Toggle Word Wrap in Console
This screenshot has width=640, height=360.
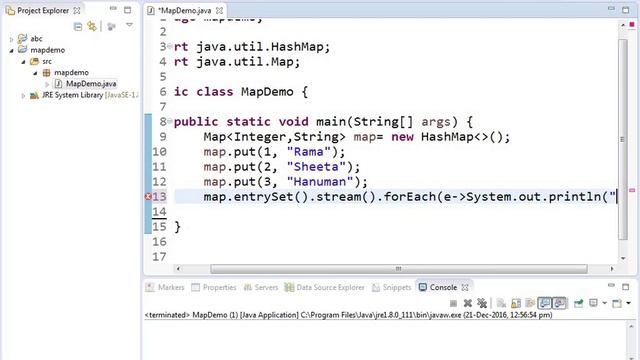[530, 303]
